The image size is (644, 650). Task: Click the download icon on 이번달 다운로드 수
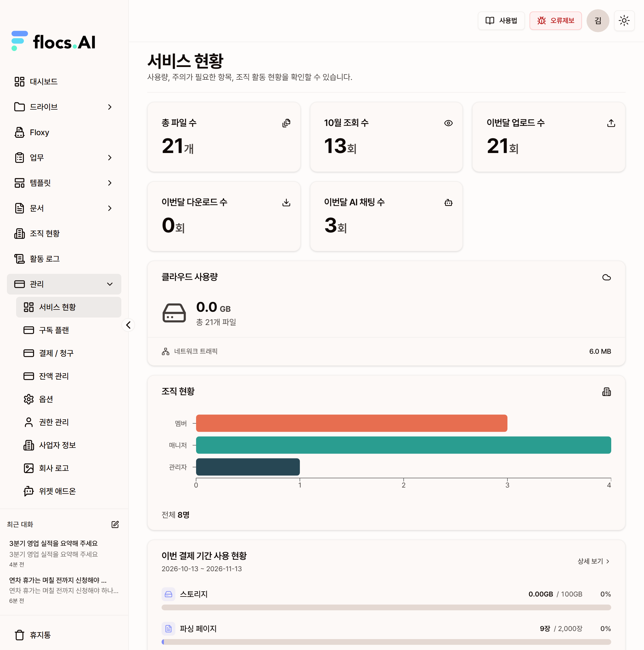pos(286,202)
